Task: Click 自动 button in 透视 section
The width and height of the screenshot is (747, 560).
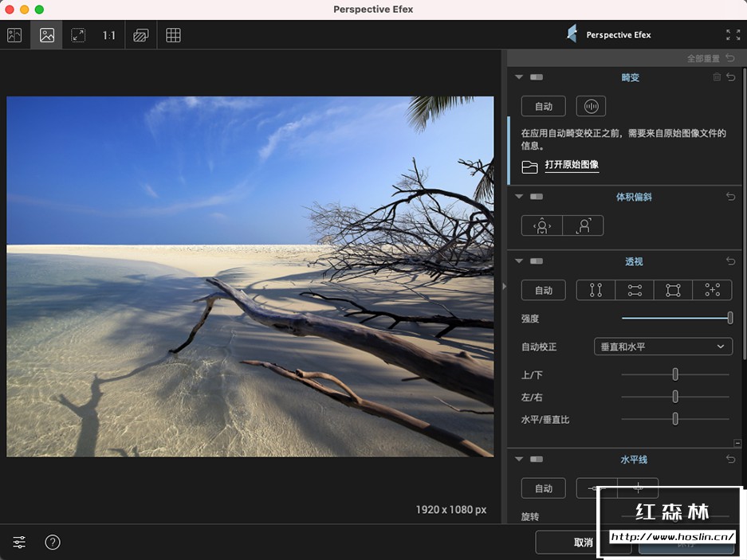Action: pos(544,291)
